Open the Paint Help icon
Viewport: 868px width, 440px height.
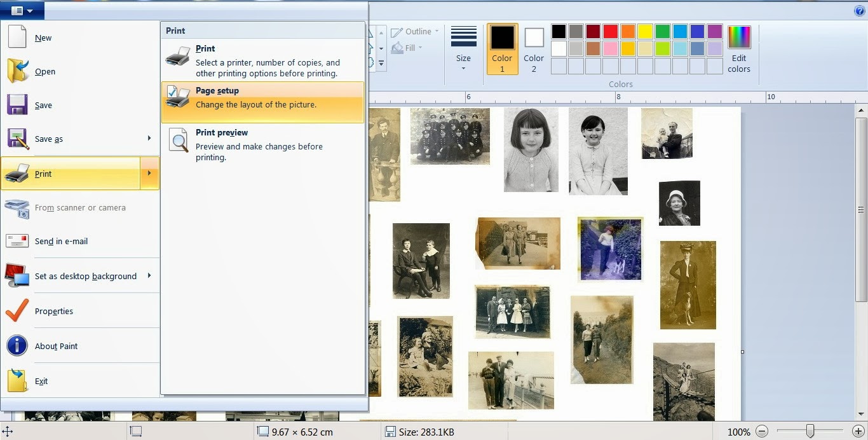tap(859, 10)
